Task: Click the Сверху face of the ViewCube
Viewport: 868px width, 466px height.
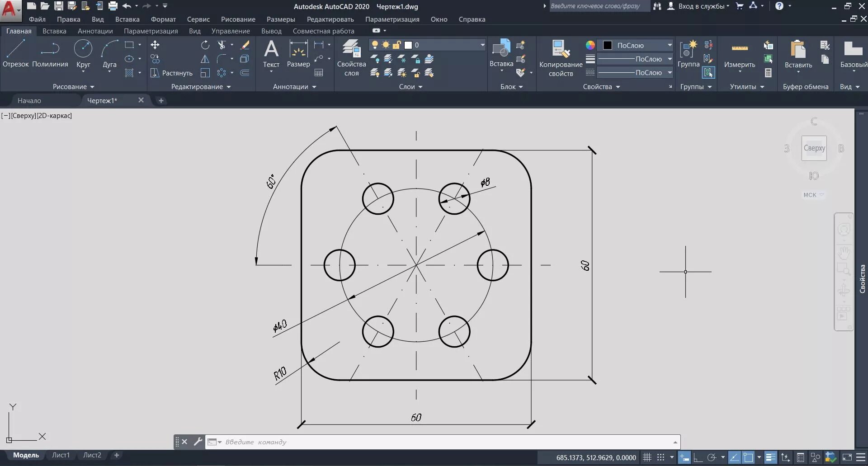Action: [814, 148]
